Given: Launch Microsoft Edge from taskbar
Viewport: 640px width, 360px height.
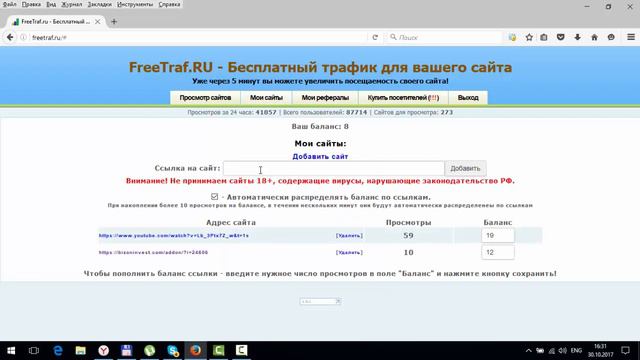Looking at the screenshot, I should tap(58, 350).
